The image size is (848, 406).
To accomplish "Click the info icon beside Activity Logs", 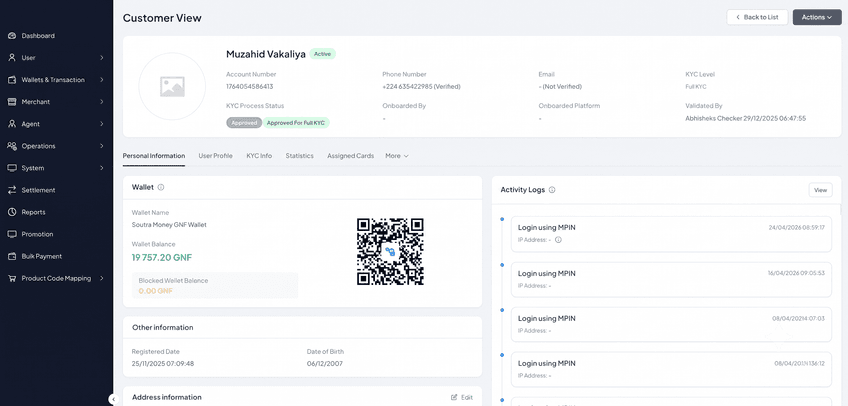I will coord(552,190).
